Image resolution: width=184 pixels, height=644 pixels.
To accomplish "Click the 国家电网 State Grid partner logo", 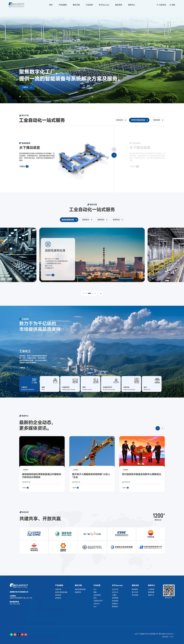I will click(63, 534).
